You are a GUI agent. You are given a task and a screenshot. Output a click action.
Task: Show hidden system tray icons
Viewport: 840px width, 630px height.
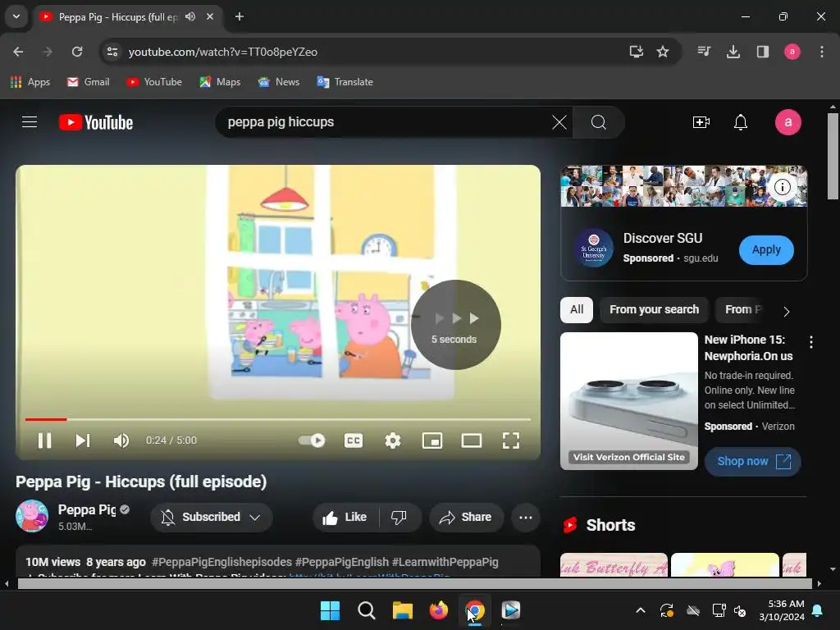coord(640,610)
